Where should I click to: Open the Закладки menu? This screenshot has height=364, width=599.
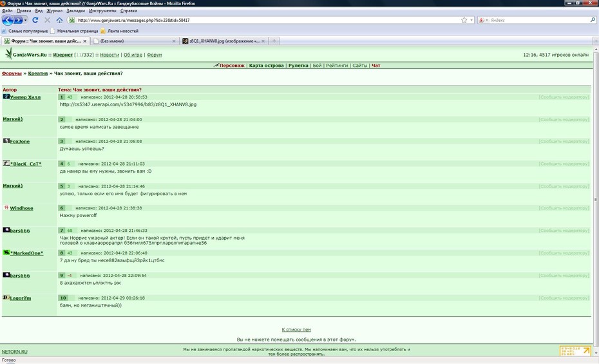click(75, 11)
